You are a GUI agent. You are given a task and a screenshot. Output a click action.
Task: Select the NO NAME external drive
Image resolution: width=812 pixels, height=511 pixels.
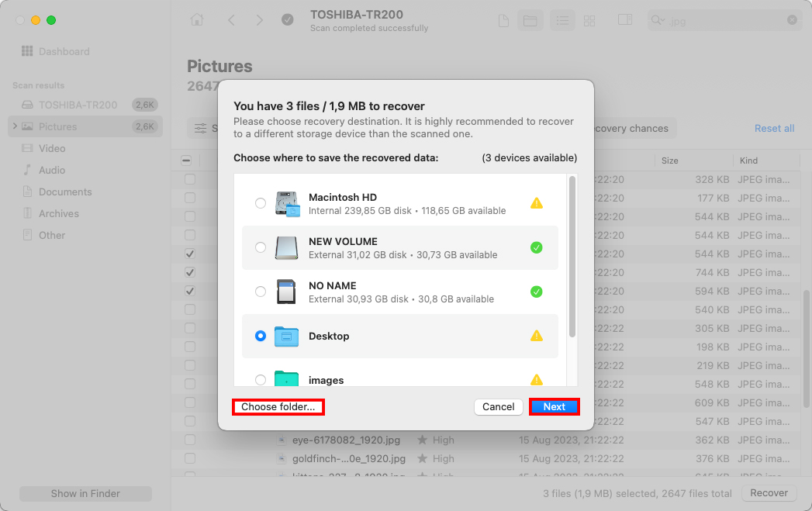(x=261, y=292)
